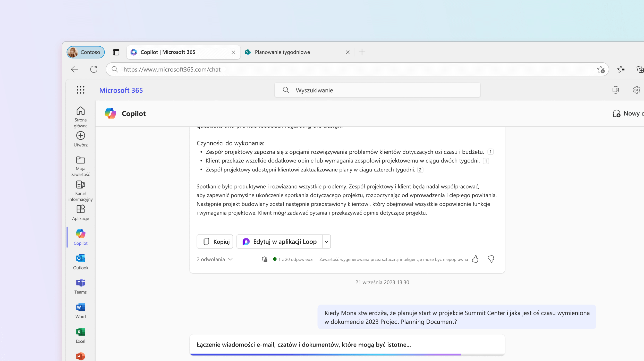Click the Wyszukiwanie search field
This screenshot has width=644, height=361.
[378, 90]
